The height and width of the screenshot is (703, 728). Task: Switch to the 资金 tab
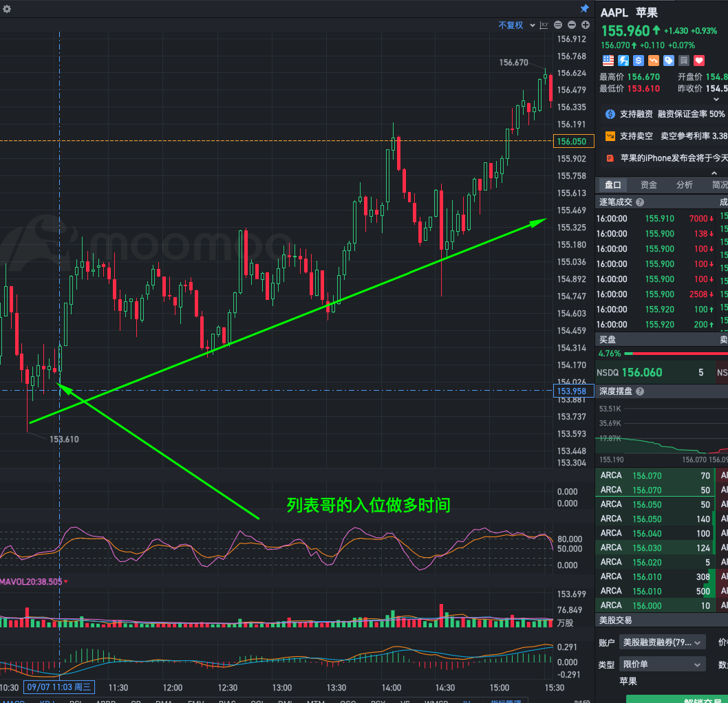point(649,185)
